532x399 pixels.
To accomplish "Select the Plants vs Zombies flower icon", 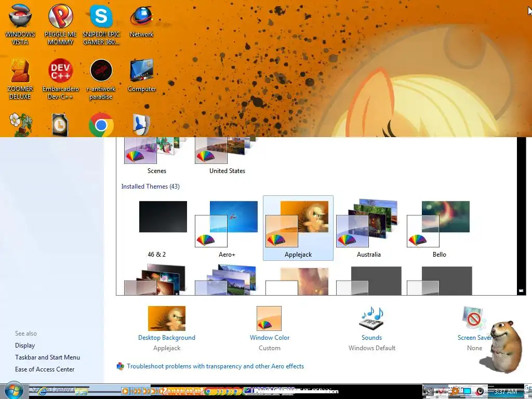I will click(x=20, y=125).
